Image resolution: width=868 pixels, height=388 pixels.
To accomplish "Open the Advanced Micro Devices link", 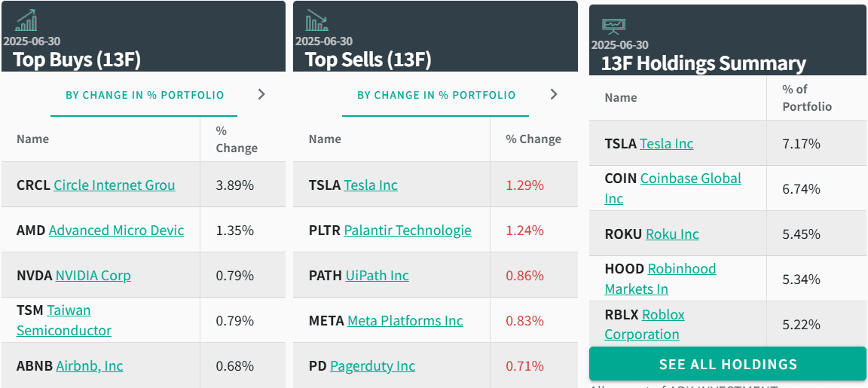I will click(x=116, y=231).
